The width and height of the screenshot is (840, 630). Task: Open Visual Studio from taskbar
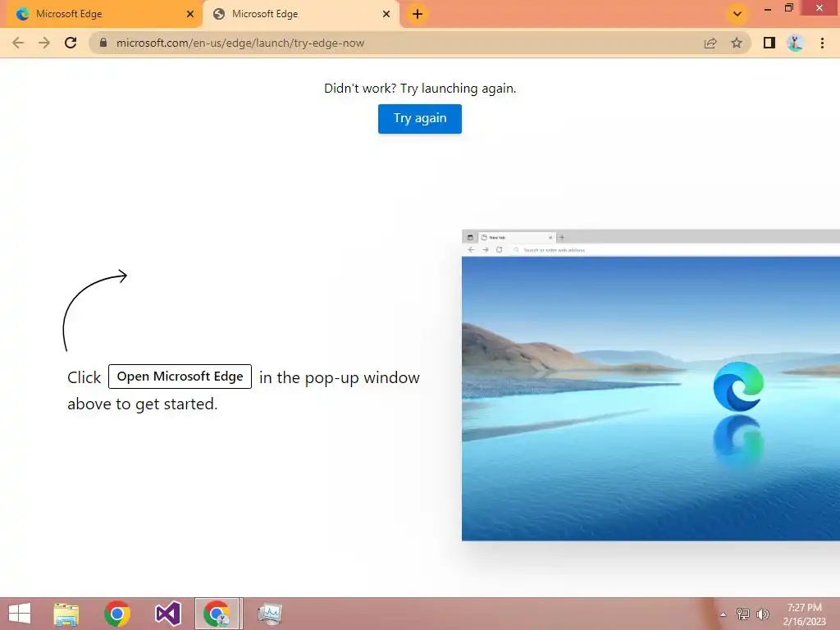click(x=167, y=614)
